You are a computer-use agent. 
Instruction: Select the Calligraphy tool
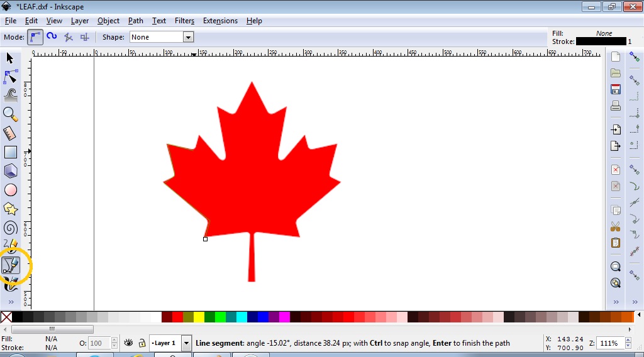(10, 284)
